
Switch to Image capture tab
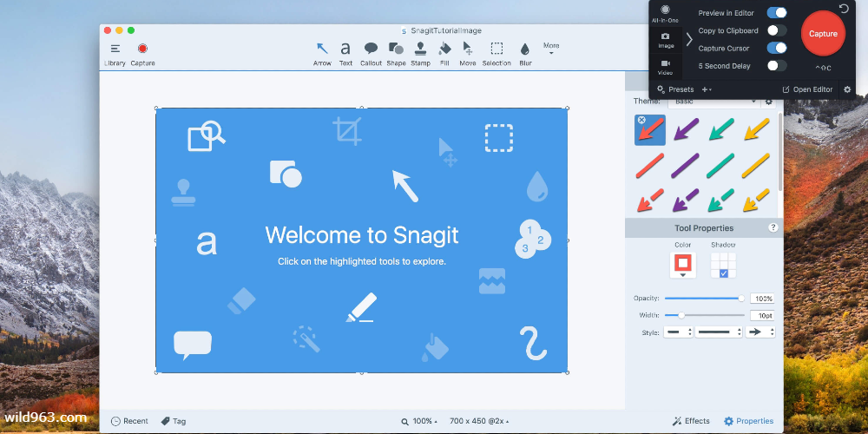coord(666,41)
